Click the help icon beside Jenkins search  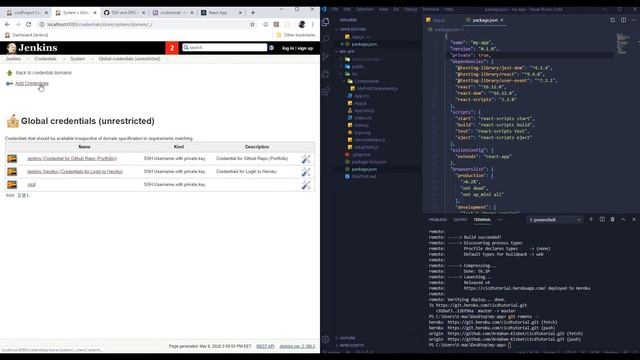271,48
